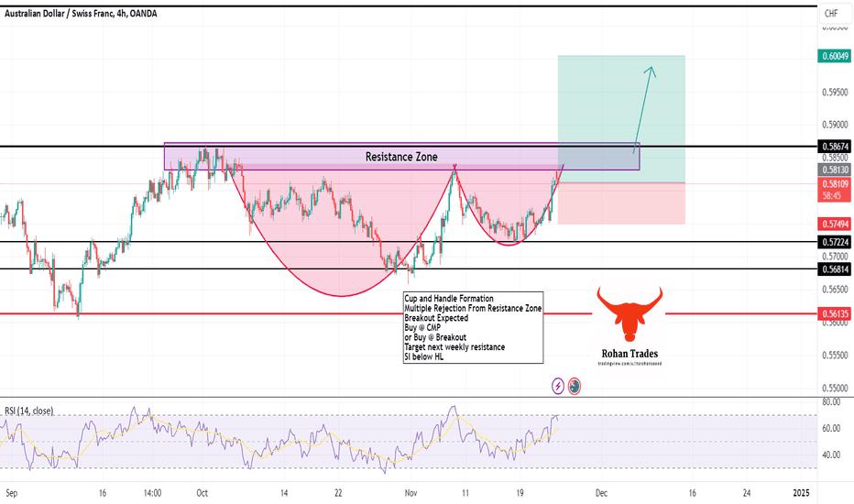The image size is (854, 504).
Task: Click the red flag economic event icon
Action: tap(574, 387)
